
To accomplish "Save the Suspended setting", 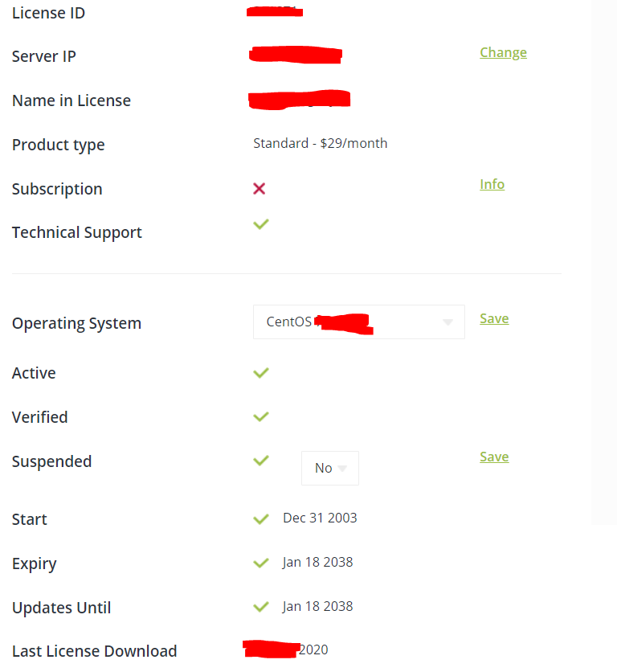I will tap(494, 457).
